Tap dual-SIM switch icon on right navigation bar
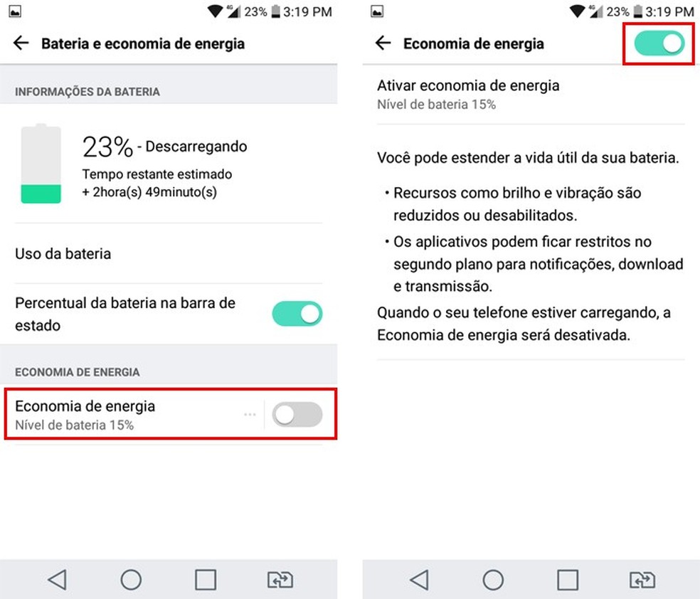 click(x=642, y=579)
